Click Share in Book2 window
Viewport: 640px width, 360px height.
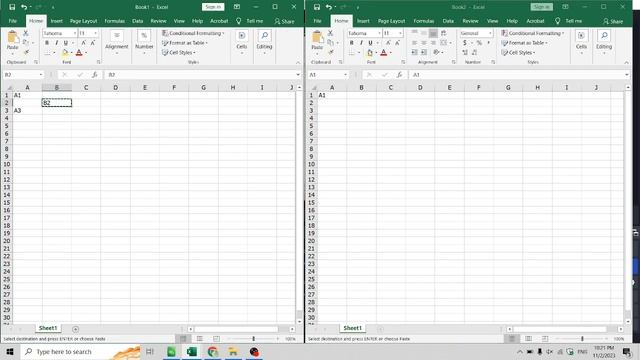pyautogui.click(x=613, y=21)
